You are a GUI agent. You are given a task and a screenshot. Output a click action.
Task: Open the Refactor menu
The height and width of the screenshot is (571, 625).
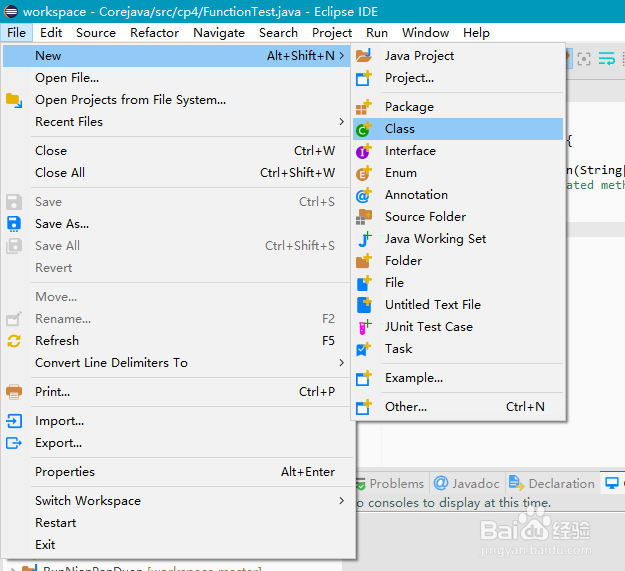coord(155,33)
